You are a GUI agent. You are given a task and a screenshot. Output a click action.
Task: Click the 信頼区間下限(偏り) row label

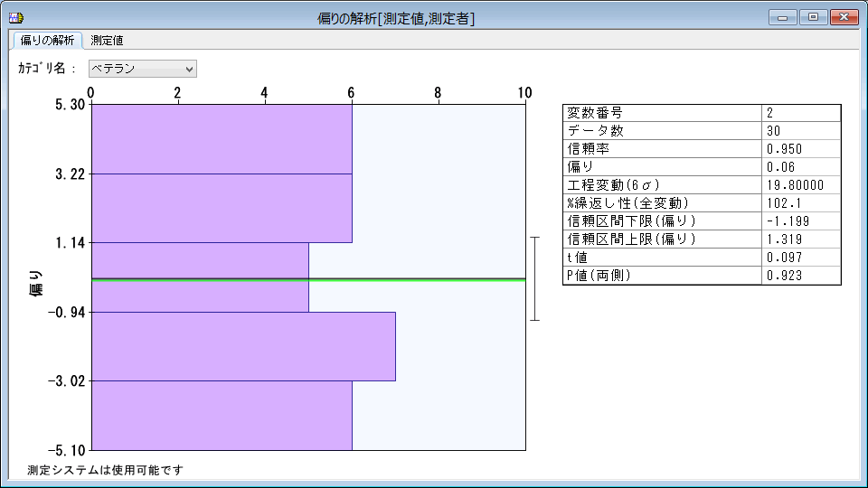pyautogui.click(x=632, y=221)
